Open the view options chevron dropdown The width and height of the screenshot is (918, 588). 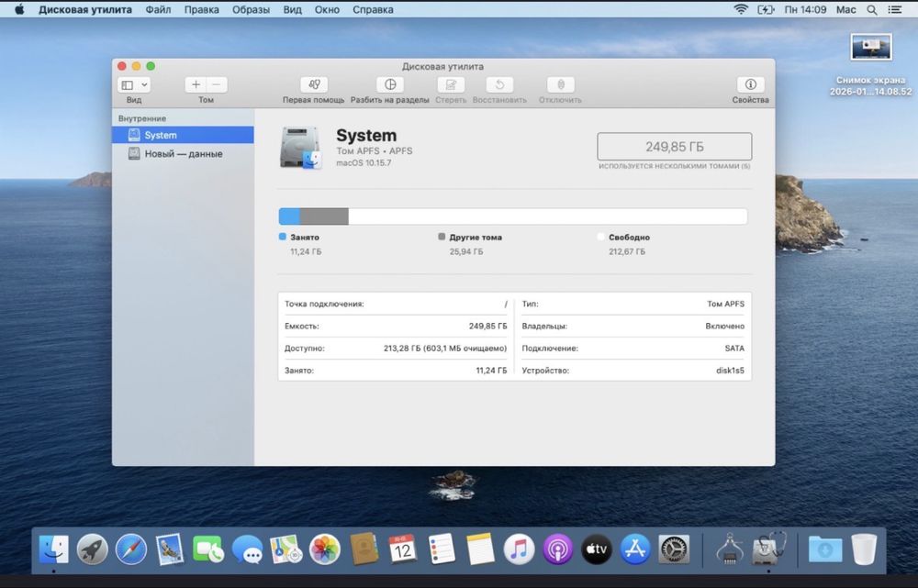(144, 84)
